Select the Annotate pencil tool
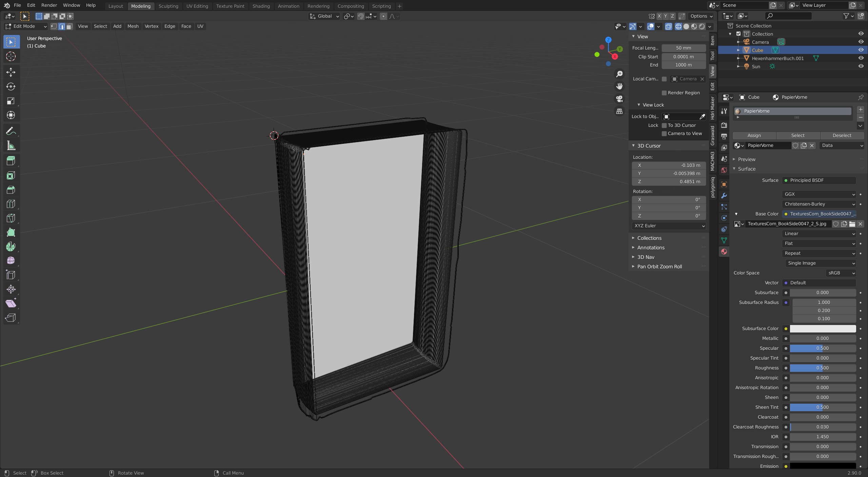The height and width of the screenshot is (477, 868). click(11, 131)
